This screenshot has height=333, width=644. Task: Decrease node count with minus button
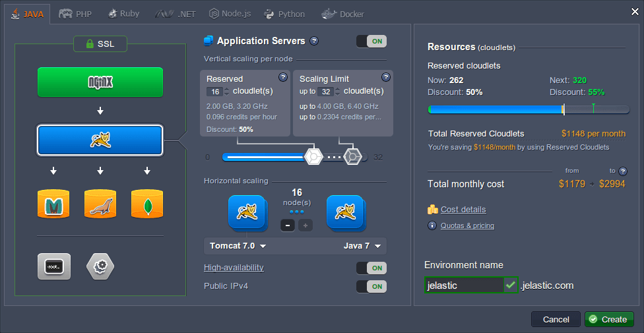(x=288, y=225)
